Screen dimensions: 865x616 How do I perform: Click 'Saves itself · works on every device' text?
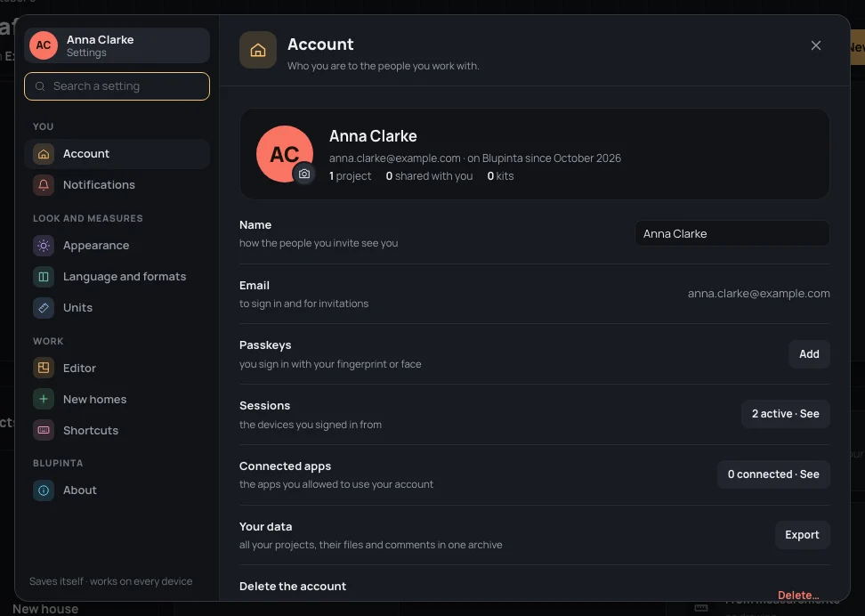click(x=111, y=581)
